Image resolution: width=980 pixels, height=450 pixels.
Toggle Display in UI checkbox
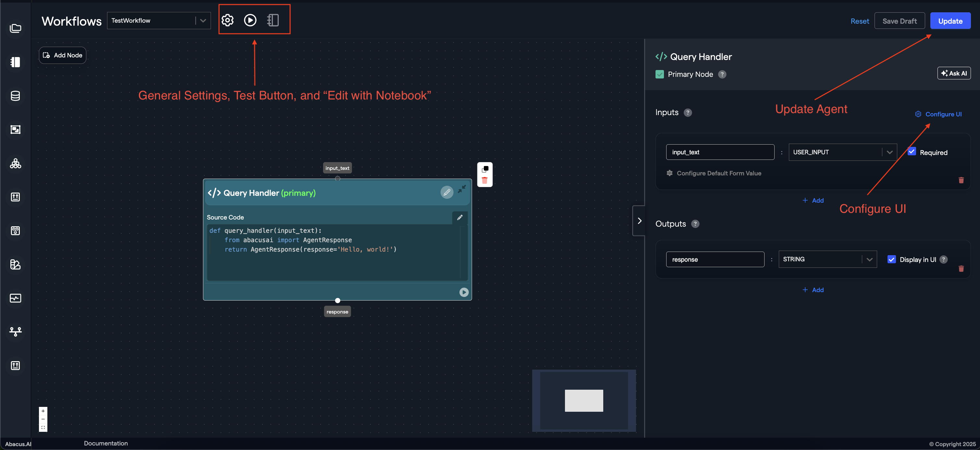click(891, 259)
